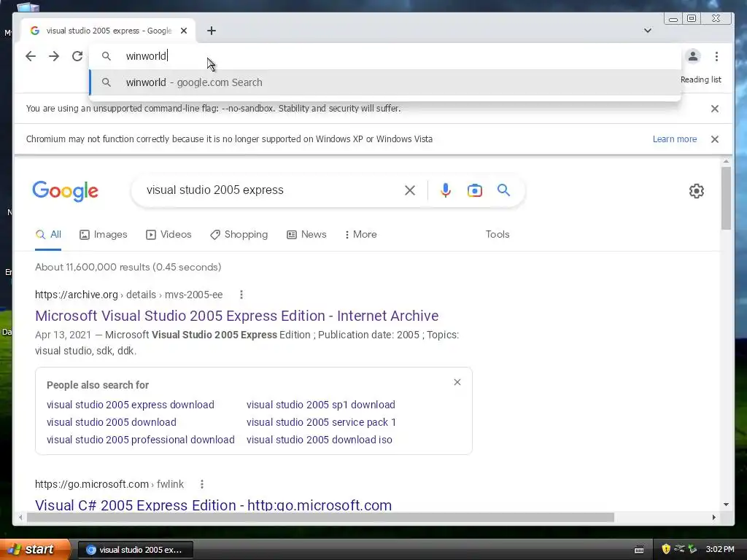747x560 pixels.
Task: Switch to the Shopping tab
Action: pos(239,234)
